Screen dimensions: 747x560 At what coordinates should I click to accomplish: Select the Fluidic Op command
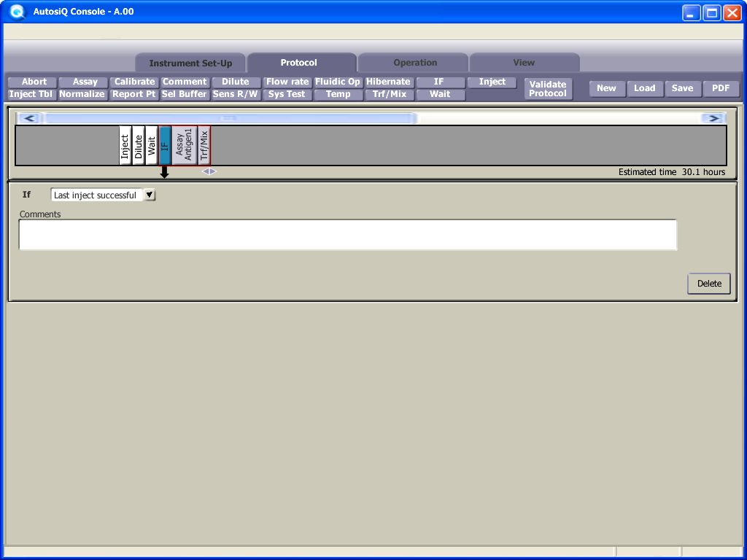338,82
